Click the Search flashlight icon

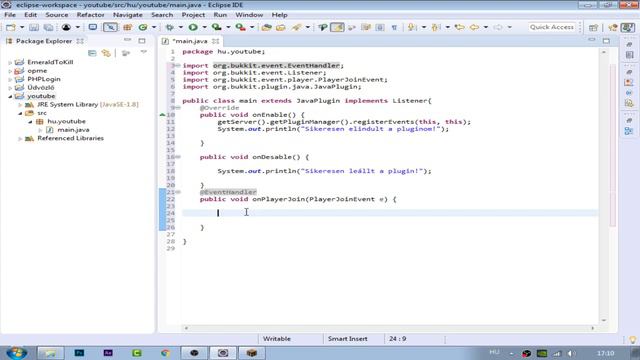tap(297, 27)
